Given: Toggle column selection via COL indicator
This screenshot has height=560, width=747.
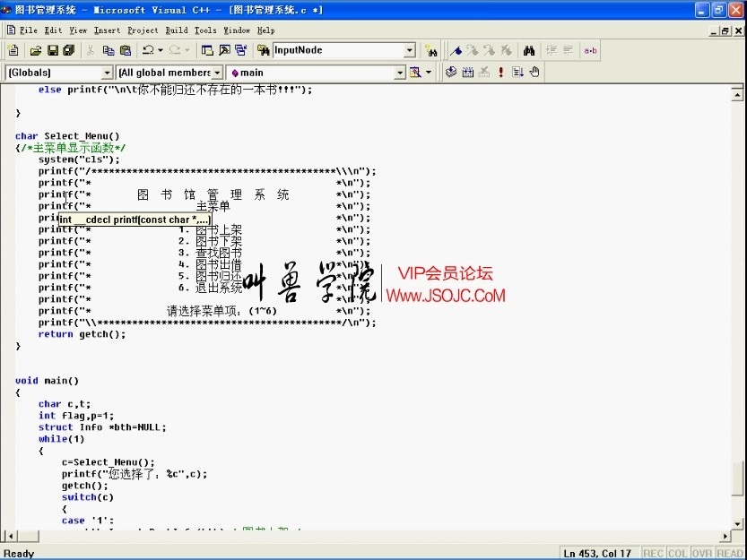Looking at the screenshot, I should [x=680, y=553].
